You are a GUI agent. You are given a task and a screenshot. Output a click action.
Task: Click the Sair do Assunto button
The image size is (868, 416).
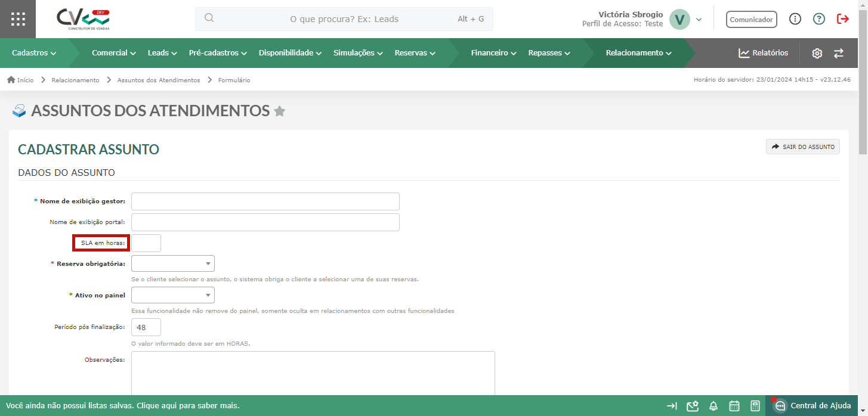point(803,147)
